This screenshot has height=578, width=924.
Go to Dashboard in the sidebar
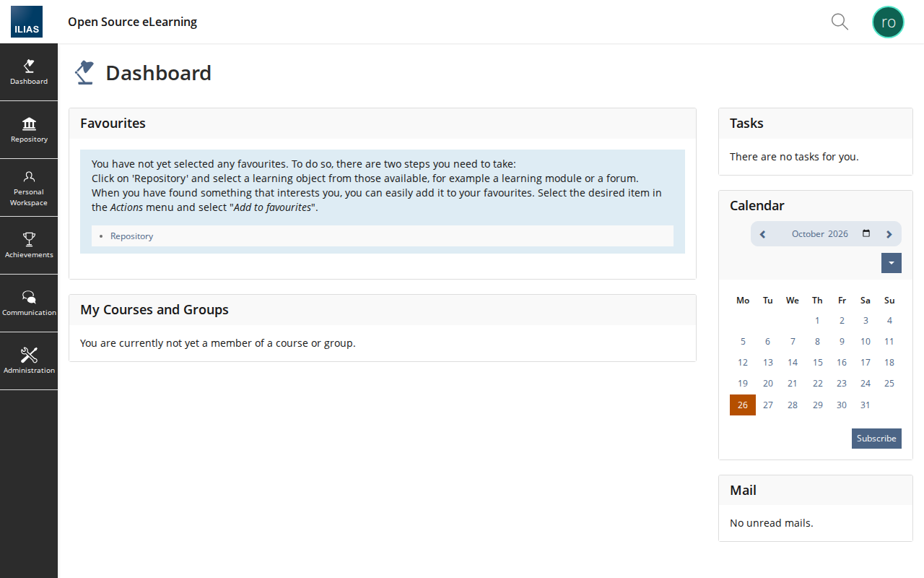(x=29, y=72)
